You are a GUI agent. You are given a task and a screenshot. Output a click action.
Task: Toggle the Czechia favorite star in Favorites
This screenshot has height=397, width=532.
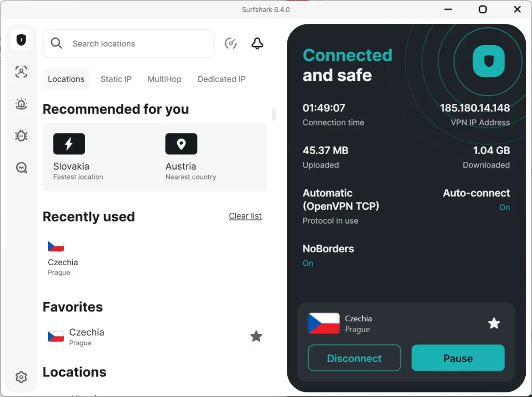(x=256, y=336)
